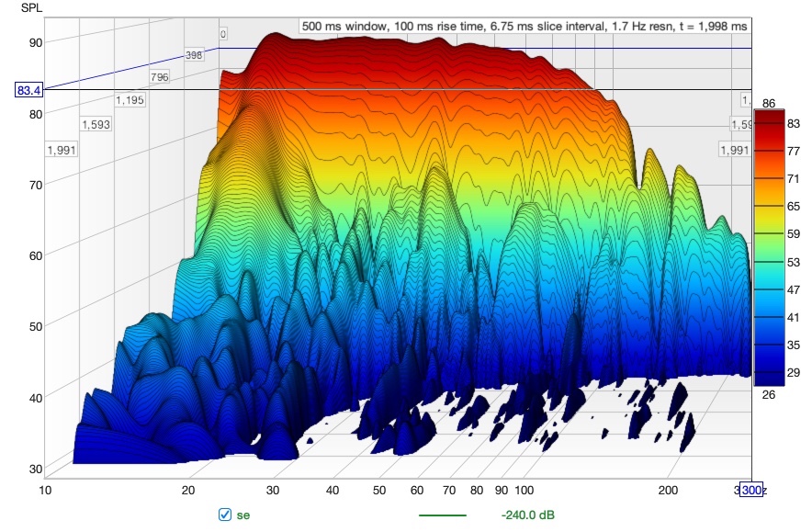Click the 26 bottom value of colour scale
812x532 pixels.
(x=769, y=395)
